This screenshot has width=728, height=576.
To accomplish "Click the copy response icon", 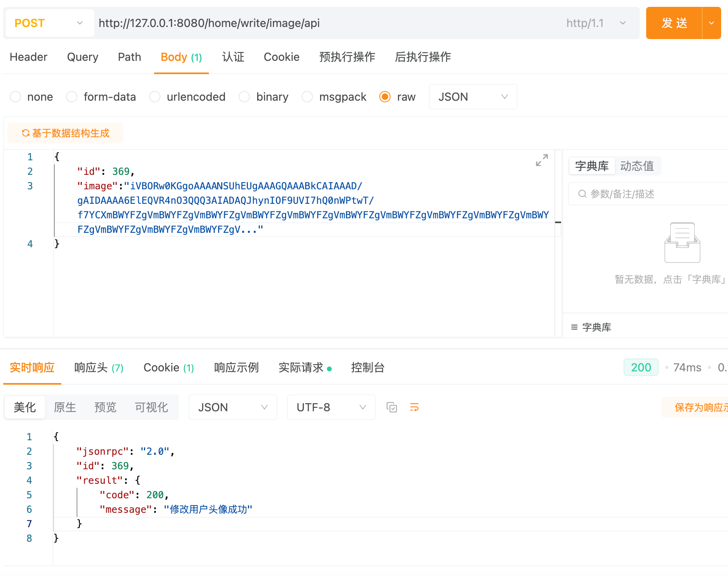I will [x=392, y=407].
